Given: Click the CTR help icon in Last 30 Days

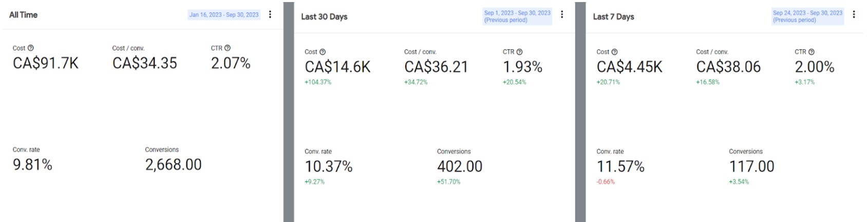Looking at the screenshot, I should click(519, 52).
